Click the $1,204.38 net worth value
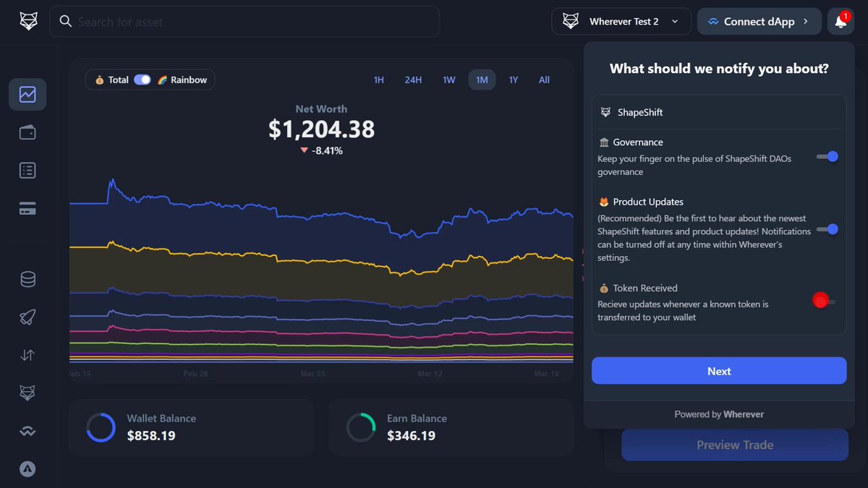 click(x=321, y=129)
